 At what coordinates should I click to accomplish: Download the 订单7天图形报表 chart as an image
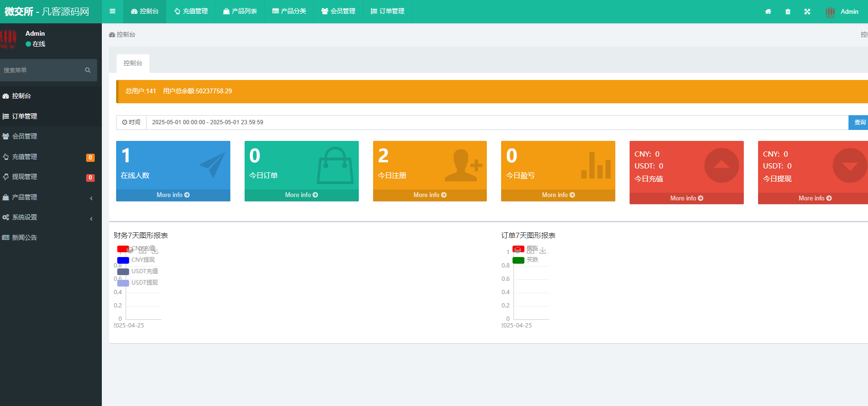(543, 250)
